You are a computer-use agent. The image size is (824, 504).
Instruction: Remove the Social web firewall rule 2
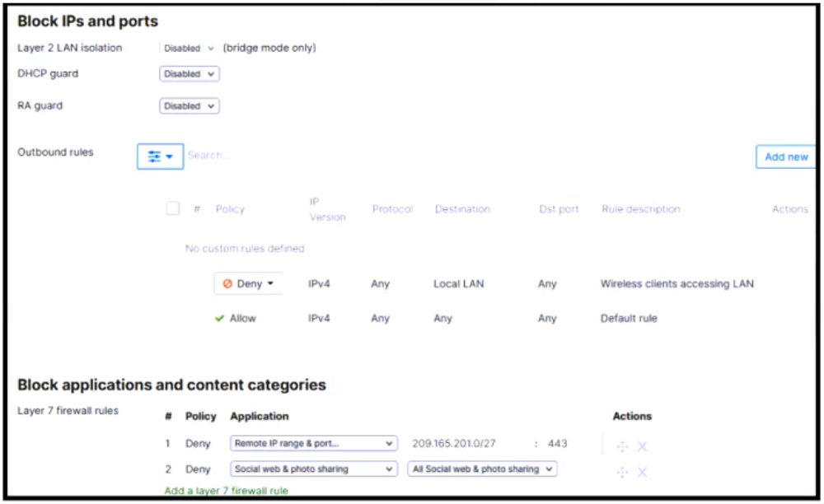click(x=643, y=472)
